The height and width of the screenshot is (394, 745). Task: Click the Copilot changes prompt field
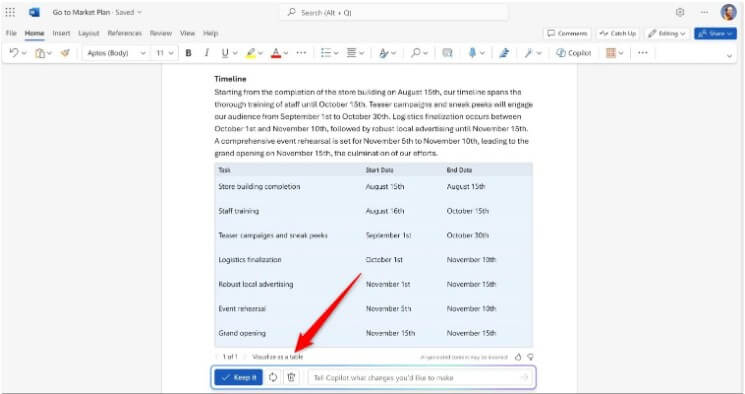[x=420, y=377]
